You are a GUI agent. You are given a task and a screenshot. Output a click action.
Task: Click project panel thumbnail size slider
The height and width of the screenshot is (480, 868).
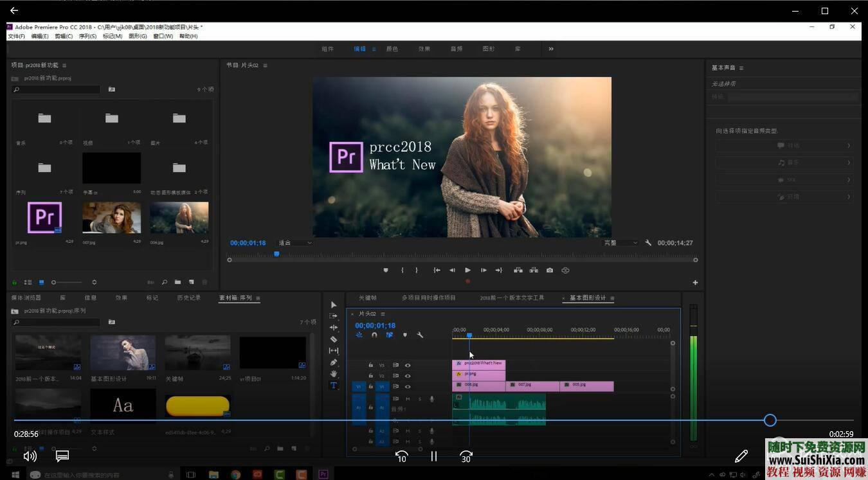click(68, 282)
